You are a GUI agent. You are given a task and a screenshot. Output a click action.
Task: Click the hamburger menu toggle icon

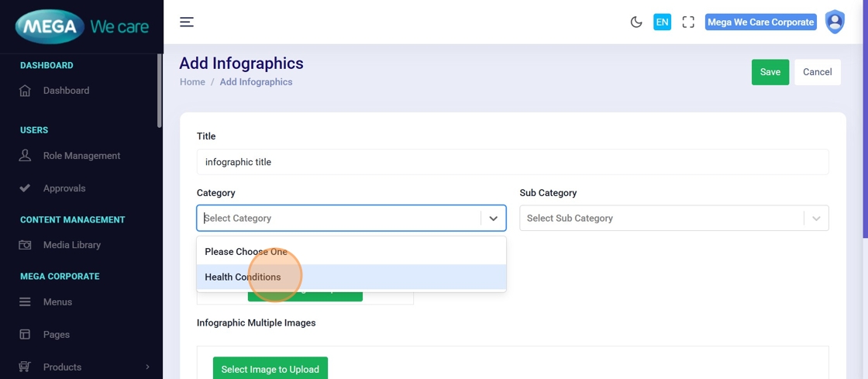click(x=187, y=22)
